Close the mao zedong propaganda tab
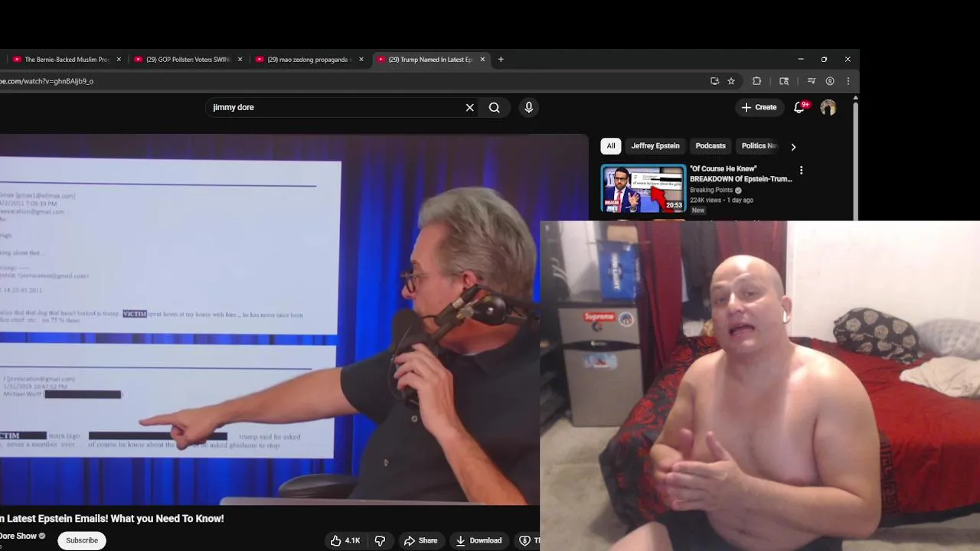This screenshot has height=551, width=980. tap(361, 59)
